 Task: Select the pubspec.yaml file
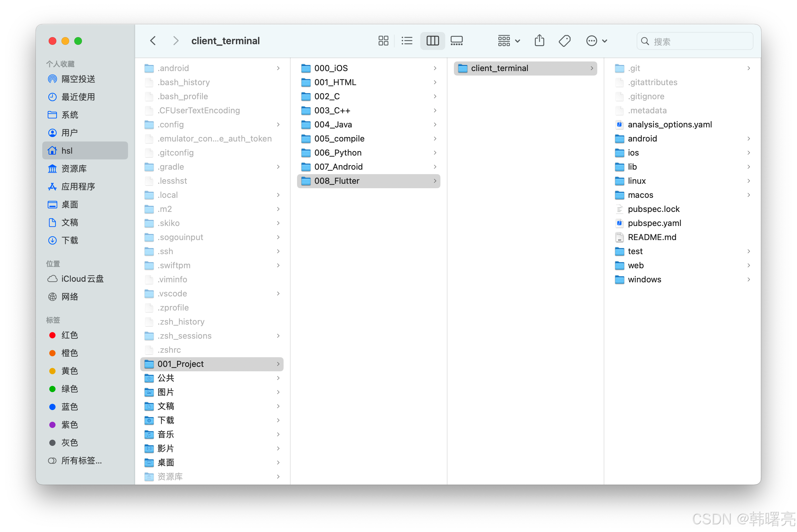(x=682, y=223)
